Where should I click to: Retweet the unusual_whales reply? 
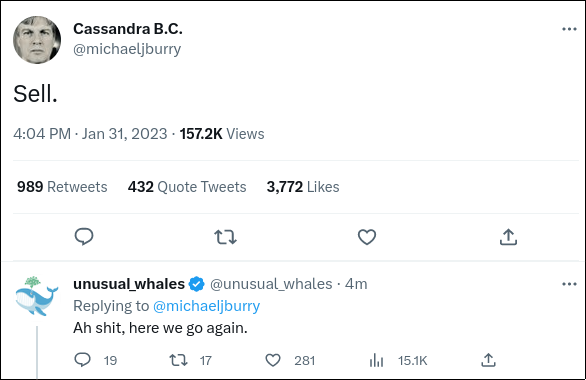(178, 360)
